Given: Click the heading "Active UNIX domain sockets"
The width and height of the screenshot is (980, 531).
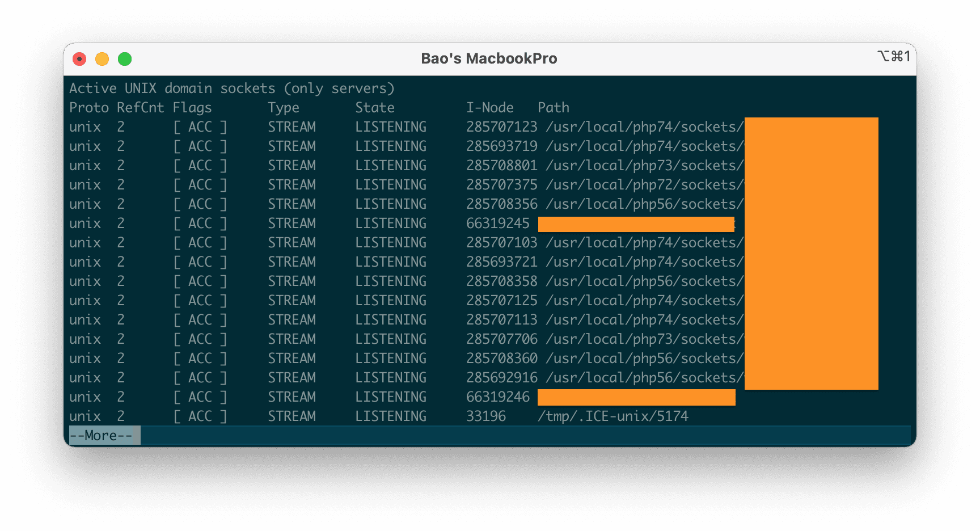Looking at the screenshot, I should click(x=172, y=88).
